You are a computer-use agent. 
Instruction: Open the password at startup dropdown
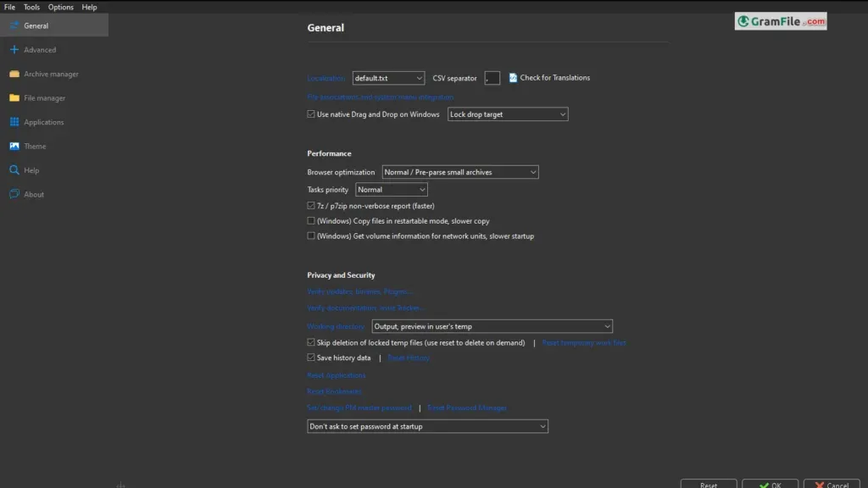point(427,427)
